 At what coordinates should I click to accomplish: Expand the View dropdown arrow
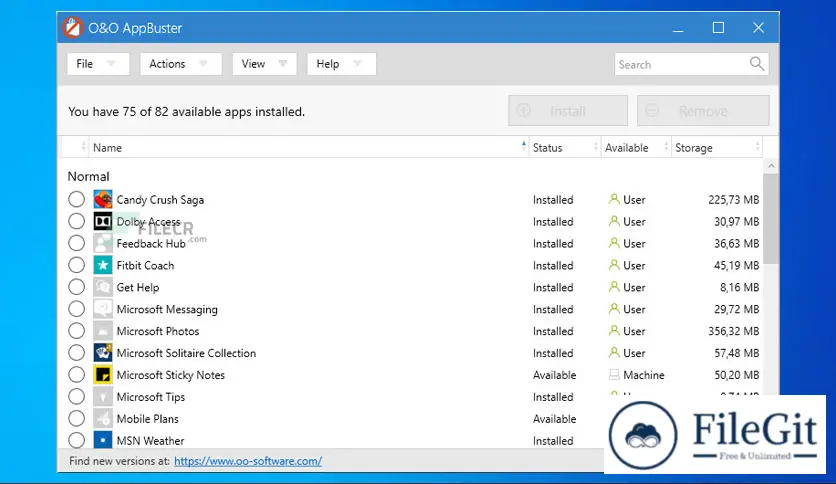(283, 63)
